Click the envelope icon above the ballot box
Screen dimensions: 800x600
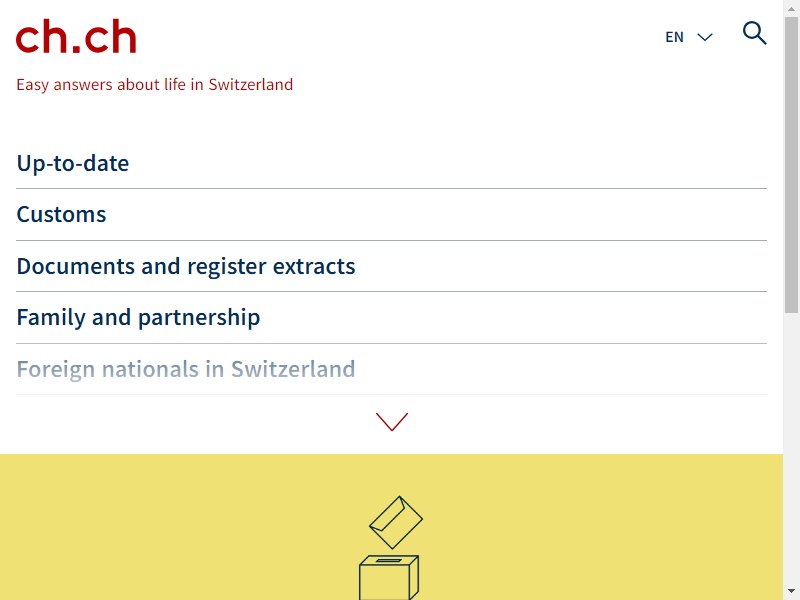click(x=396, y=522)
